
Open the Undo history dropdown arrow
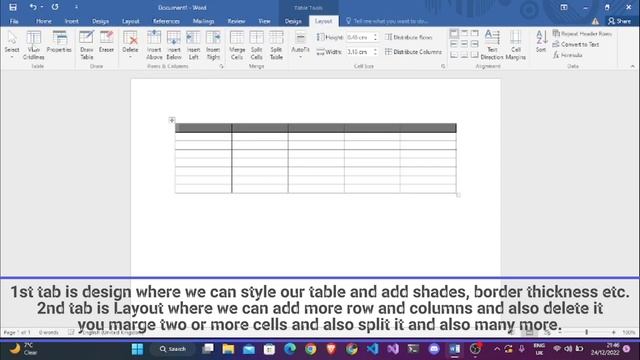coord(42,7)
